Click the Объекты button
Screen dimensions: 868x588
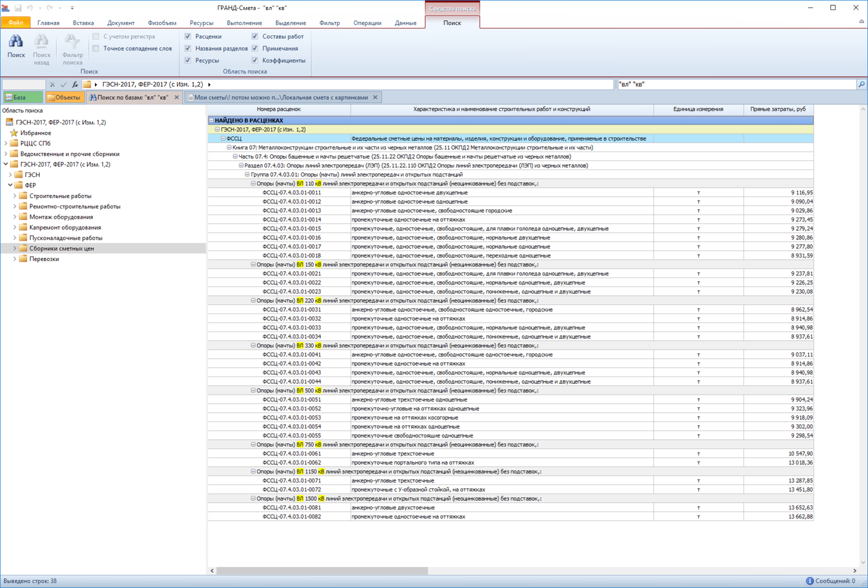pos(64,98)
